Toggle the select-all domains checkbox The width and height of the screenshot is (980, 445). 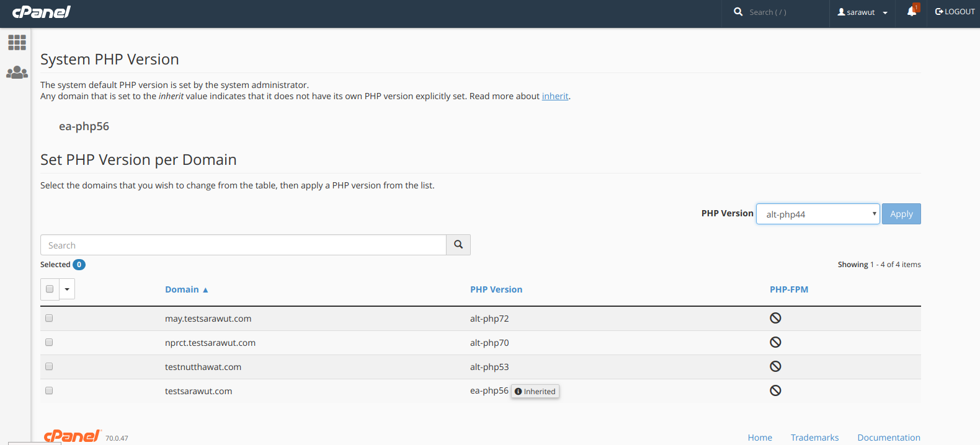point(50,289)
